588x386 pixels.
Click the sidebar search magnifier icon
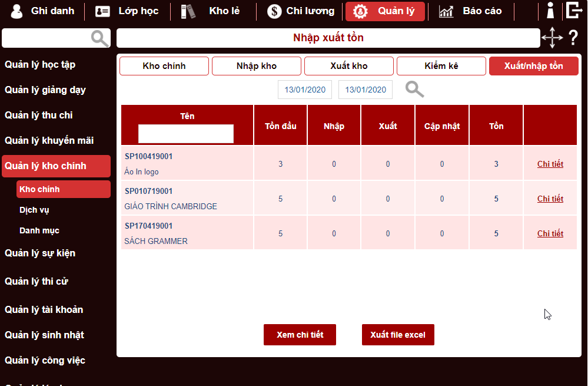(100, 38)
